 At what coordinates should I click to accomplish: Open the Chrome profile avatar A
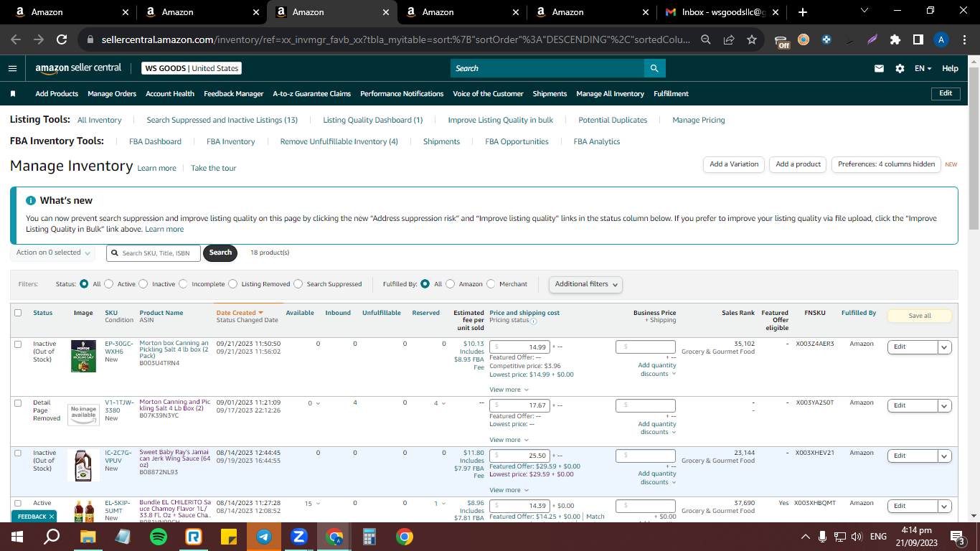tap(941, 39)
